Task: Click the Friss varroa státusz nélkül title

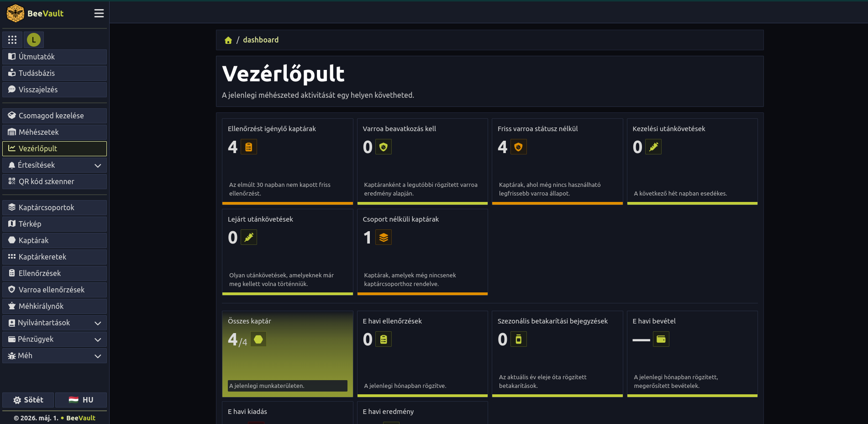Action: (538, 129)
